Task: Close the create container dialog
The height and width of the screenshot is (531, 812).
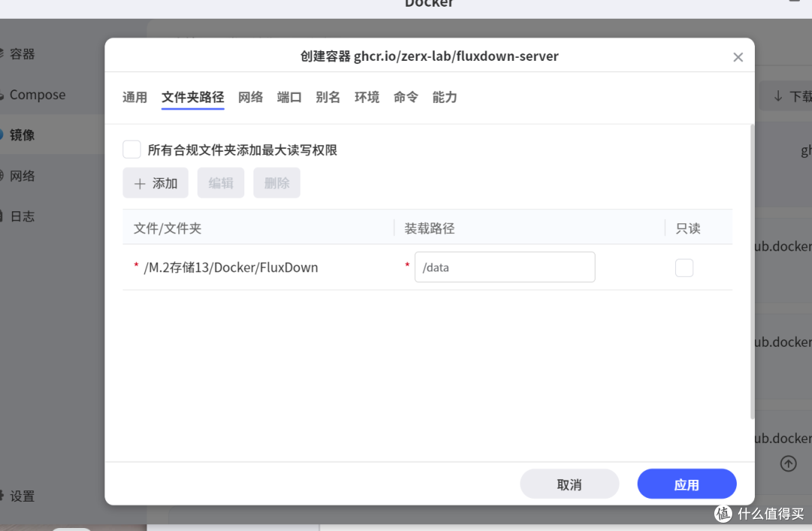Action: coord(738,57)
